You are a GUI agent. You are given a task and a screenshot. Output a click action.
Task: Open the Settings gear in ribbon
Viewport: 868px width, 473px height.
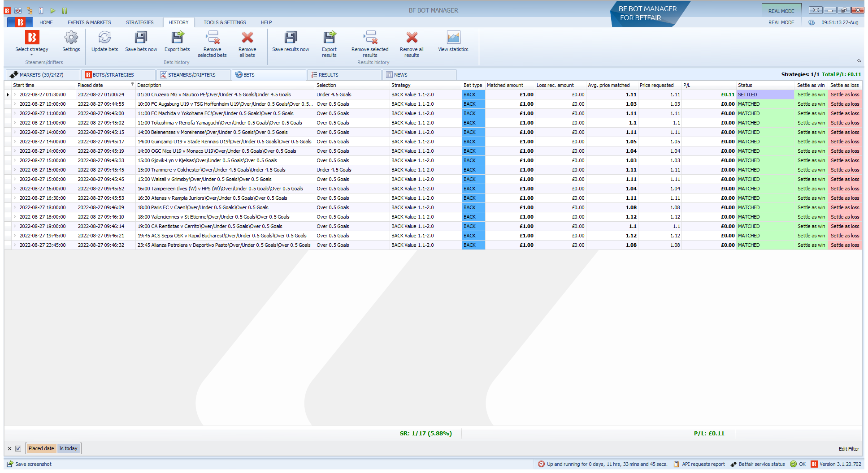pyautogui.click(x=71, y=38)
